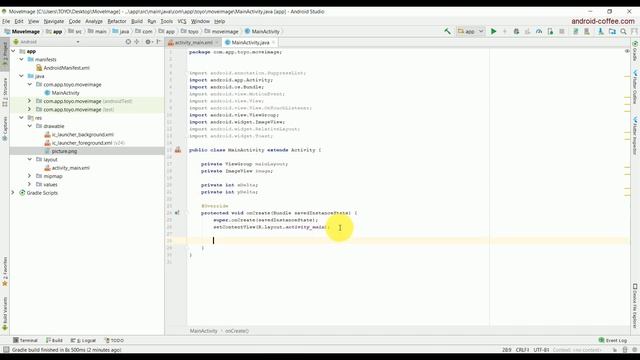640x360 pixels.
Task: Click the inspection eye icon atop editor
Action: click(x=627, y=51)
